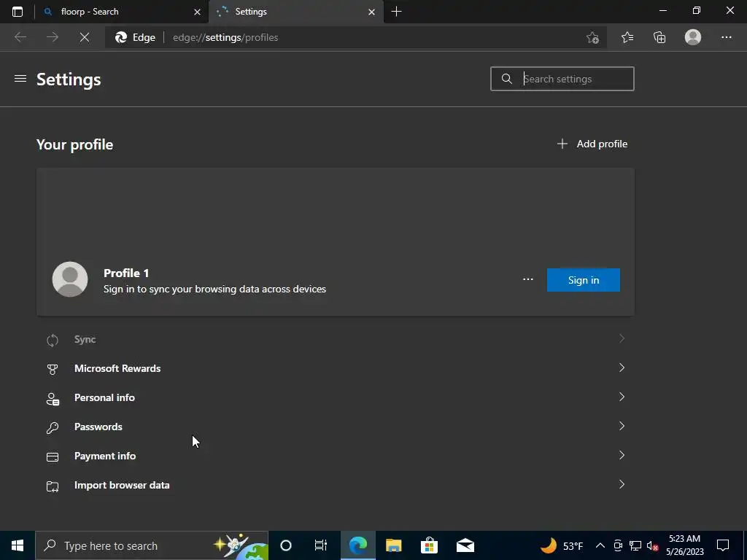
Task: Click the muted volume tray icon
Action: [x=653, y=545]
